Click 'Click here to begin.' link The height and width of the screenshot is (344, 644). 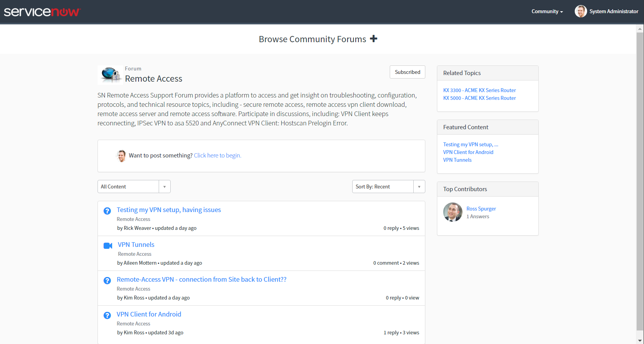pos(218,155)
